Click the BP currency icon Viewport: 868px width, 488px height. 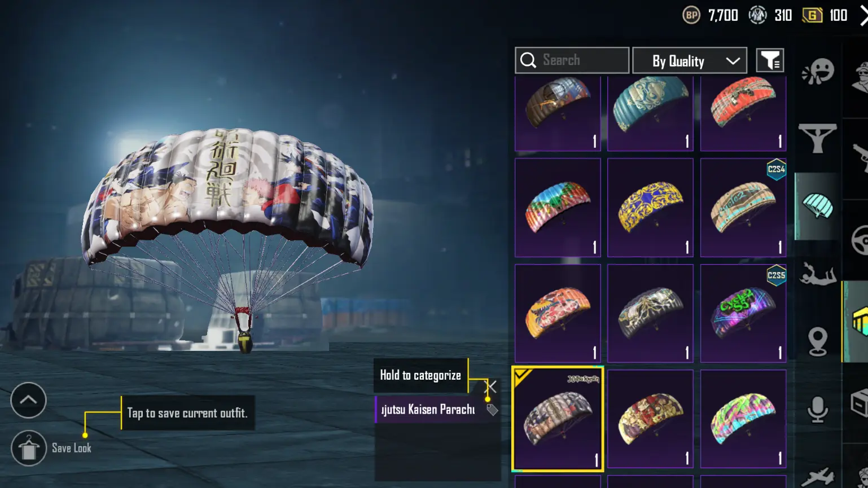[x=691, y=15]
